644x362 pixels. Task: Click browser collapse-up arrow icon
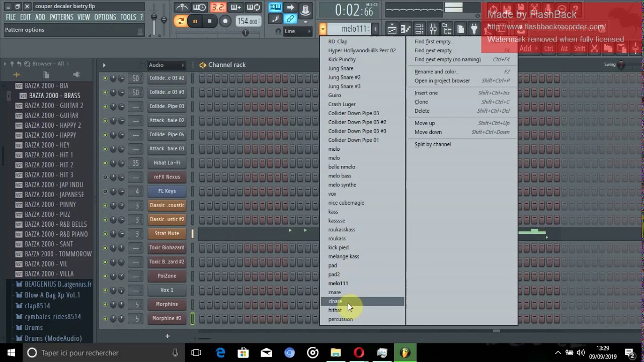[x=12, y=64]
